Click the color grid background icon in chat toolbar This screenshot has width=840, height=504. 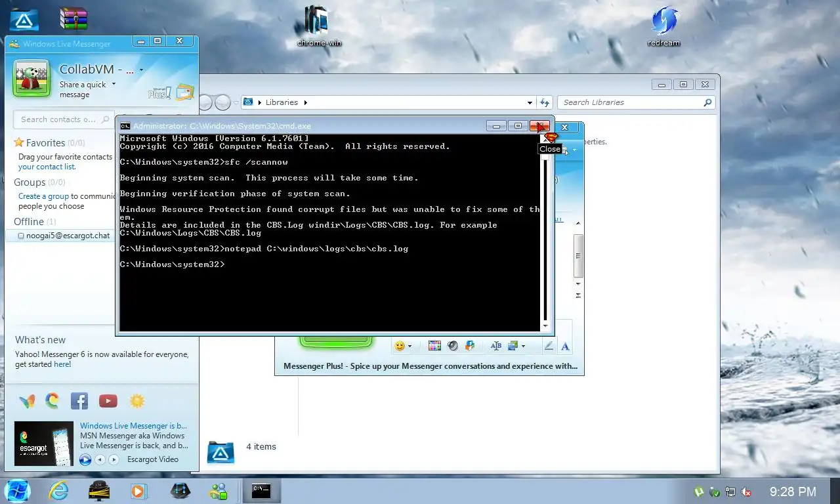pyautogui.click(x=434, y=346)
